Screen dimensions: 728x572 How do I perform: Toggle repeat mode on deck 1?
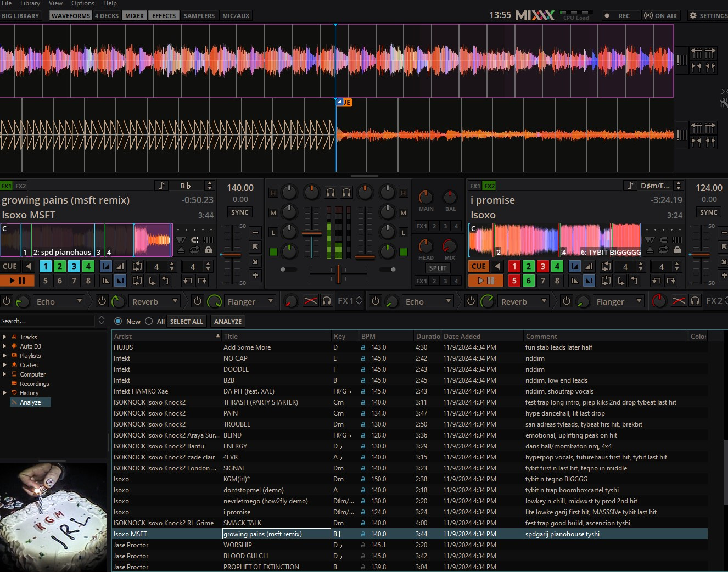[194, 250]
